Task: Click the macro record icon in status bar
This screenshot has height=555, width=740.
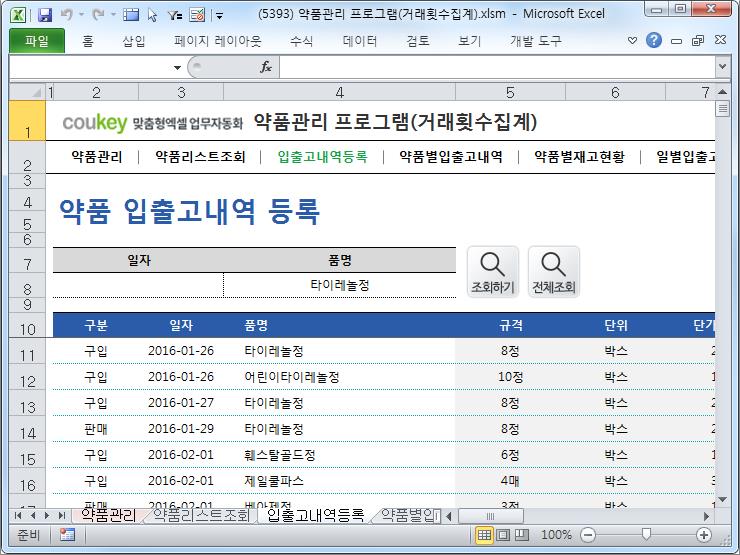Action: pyautogui.click(x=67, y=535)
